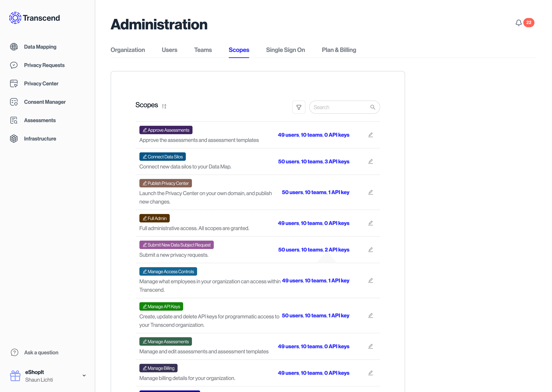552x392 pixels.
Task: Click edit pencil for Approve Assessments row
Action: pos(370,135)
